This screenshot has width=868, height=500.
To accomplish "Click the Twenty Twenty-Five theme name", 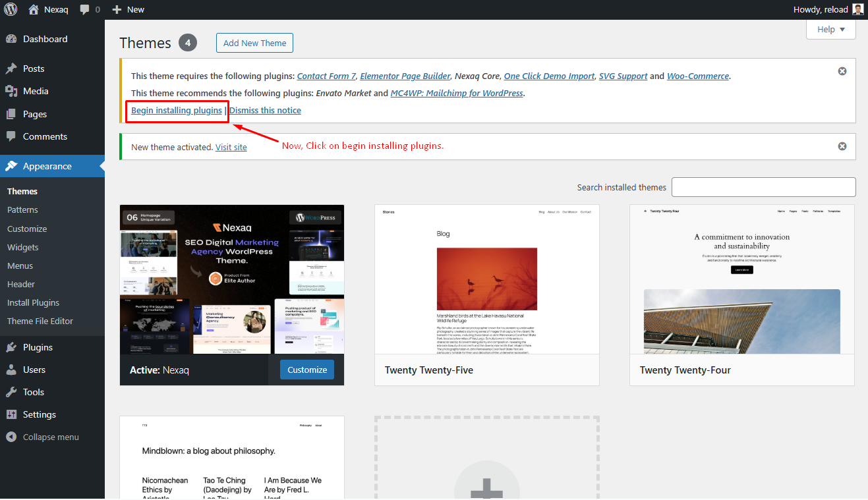I will click(429, 370).
